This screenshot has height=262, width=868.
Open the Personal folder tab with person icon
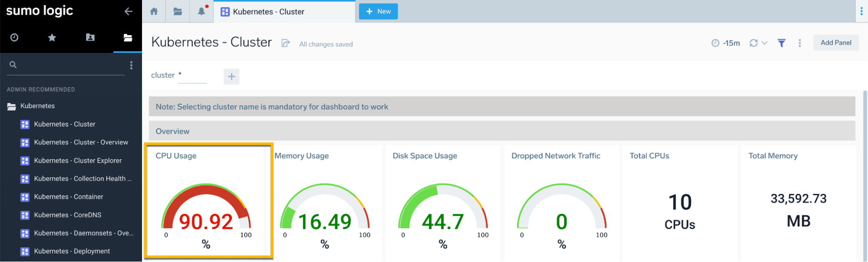[90, 37]
